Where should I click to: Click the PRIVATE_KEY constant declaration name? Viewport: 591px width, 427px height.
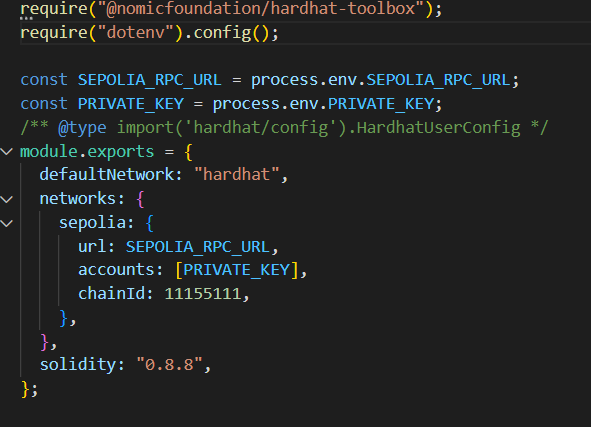coord(131,104)
